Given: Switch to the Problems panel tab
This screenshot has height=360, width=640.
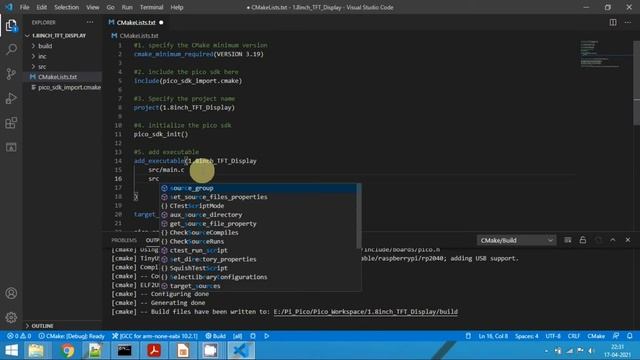Looking at the screenshot, I should point(124,240).
